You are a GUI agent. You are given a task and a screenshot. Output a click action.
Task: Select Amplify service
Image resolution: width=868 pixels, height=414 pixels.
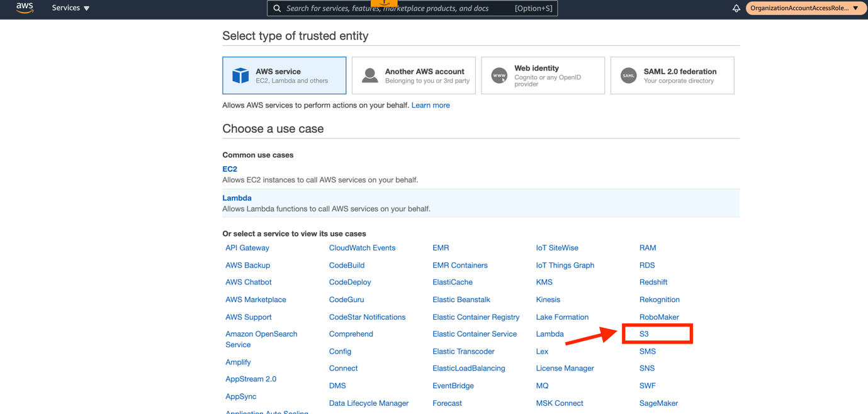click(238, 362)
